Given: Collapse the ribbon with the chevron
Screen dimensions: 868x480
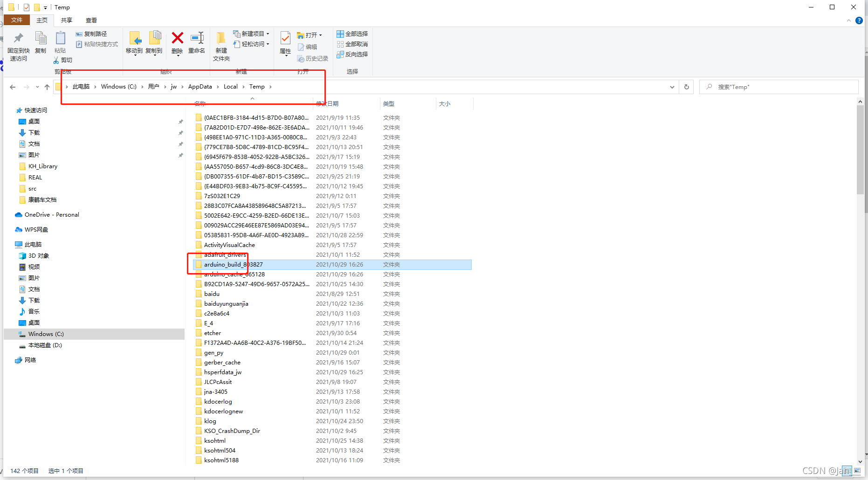Looking at the screenshot, I should (849, 21).
